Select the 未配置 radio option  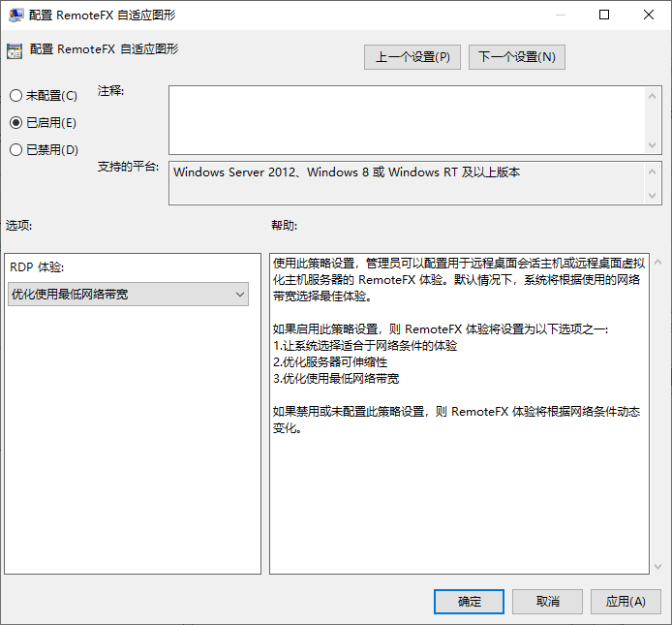click(15, 96)
